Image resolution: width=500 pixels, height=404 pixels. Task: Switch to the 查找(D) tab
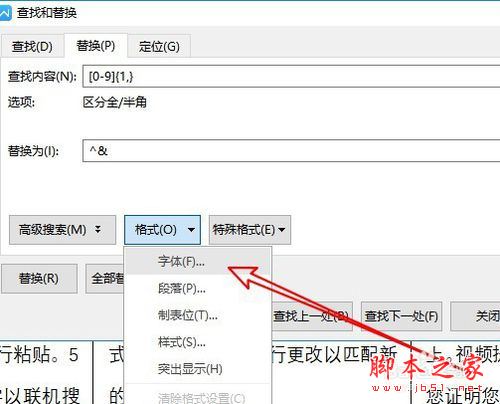tap(32, 46)
